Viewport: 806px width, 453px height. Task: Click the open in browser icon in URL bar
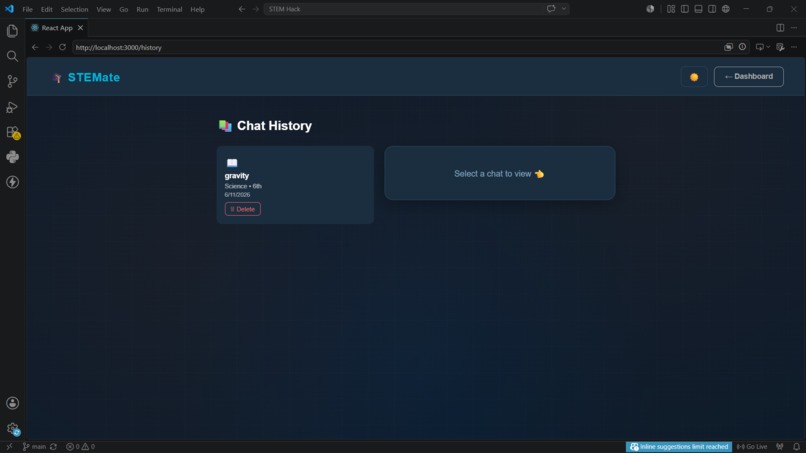(x=728, y=47)
